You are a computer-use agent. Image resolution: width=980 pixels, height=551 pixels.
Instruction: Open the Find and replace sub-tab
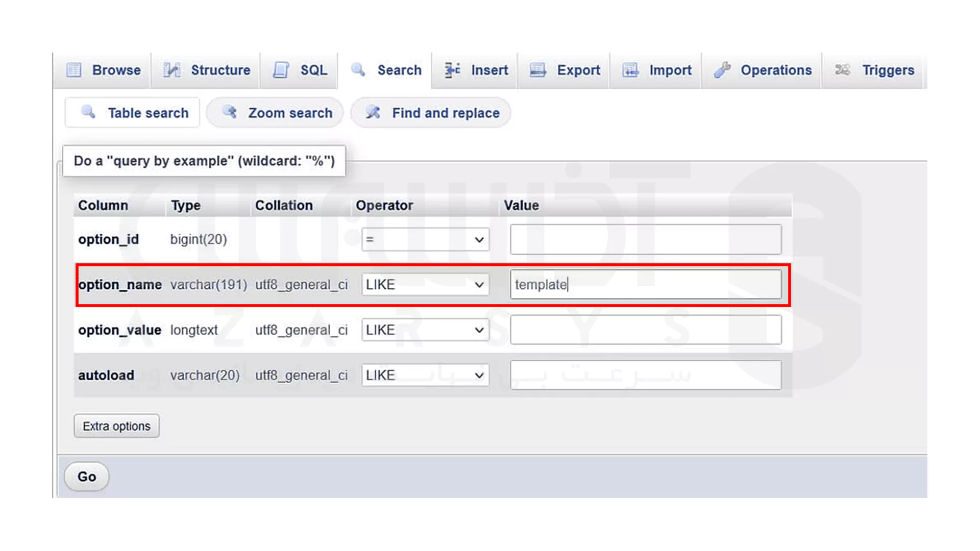(430, 113)
